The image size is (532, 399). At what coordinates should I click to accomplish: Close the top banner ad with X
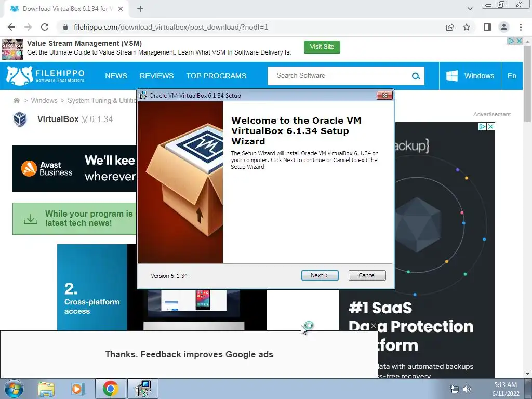[519, 41]
